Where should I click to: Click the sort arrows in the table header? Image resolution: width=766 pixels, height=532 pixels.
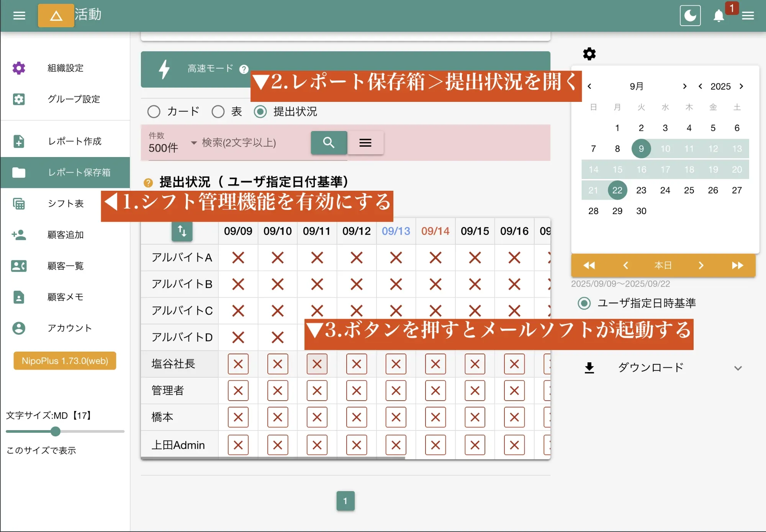tap(182, 231)
